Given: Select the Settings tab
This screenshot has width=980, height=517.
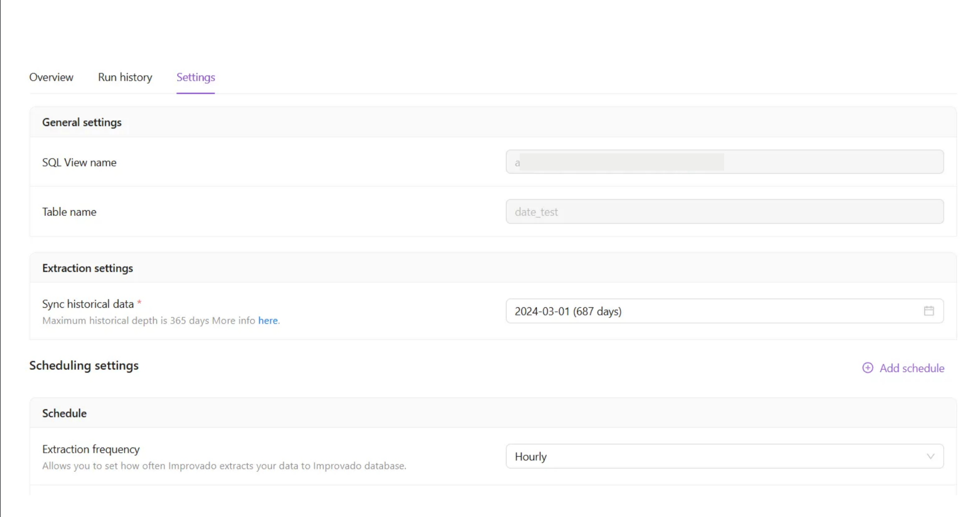Looking at the screenshot, I should pyautogui.click(x=196, y=77).
